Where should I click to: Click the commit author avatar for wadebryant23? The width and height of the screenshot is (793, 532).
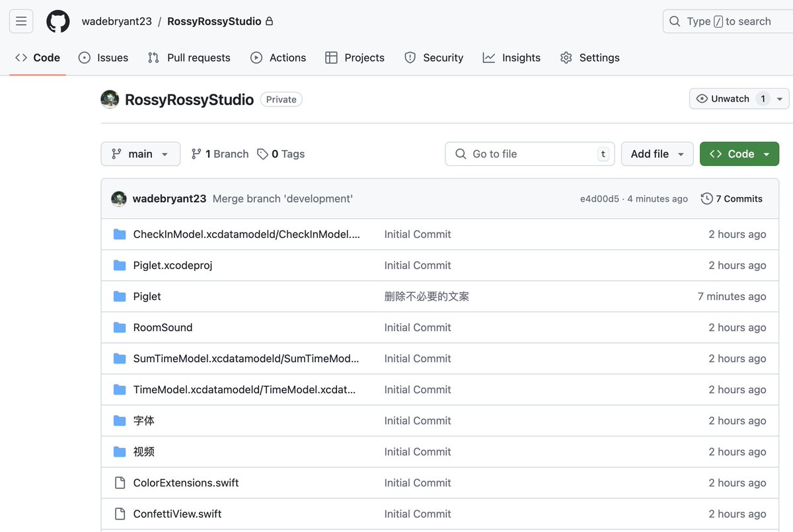click(119, 199)
